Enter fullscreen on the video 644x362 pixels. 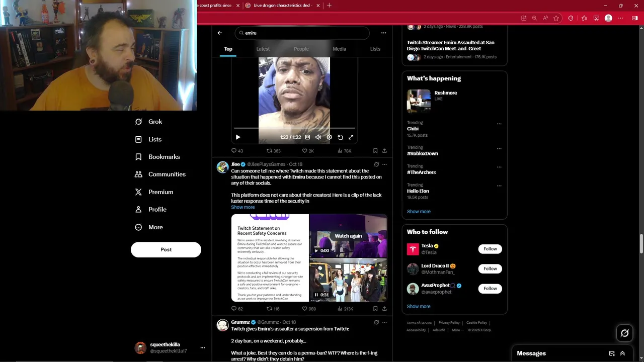tap(351, 137)
